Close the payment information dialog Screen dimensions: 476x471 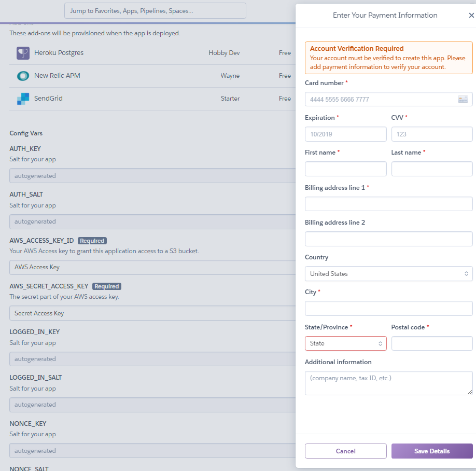[471, 16]
